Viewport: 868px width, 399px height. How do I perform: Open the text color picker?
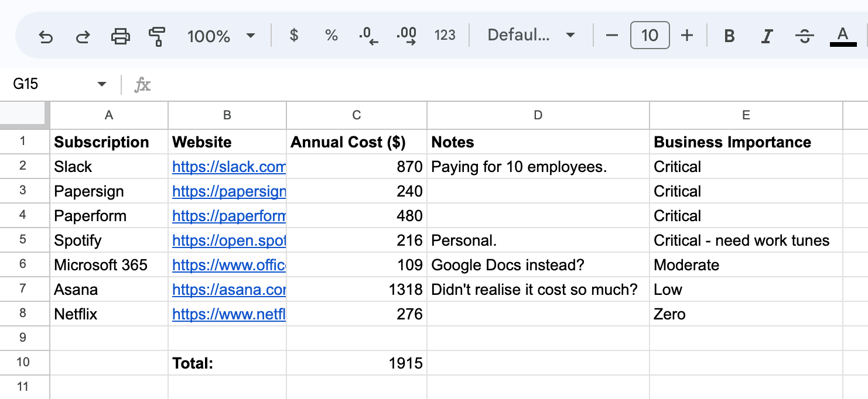(843, 36)
